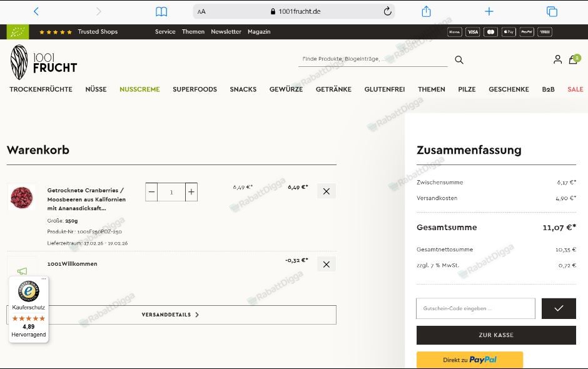The image size is (588, 369).
Task: Open the Service menu
Action: click(x=165, y=32)
